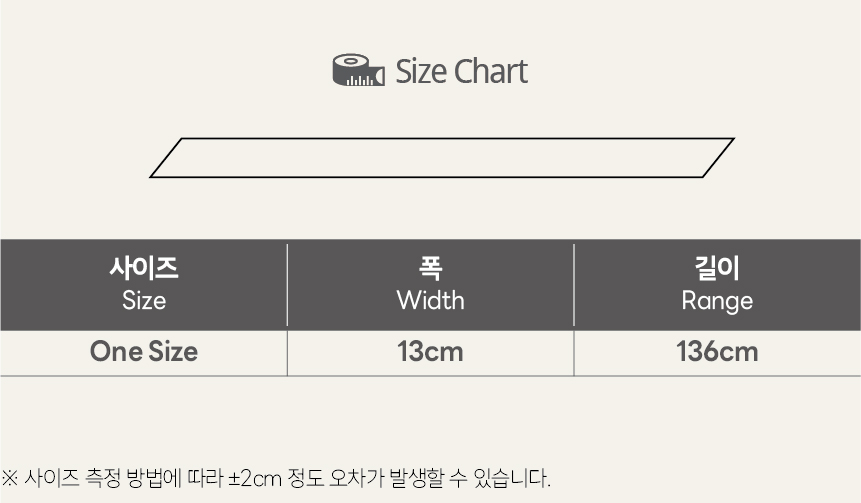
Task: Click the left slanted edge of the scarf outline
Action: pyautogui.click(x=165, y=158)
